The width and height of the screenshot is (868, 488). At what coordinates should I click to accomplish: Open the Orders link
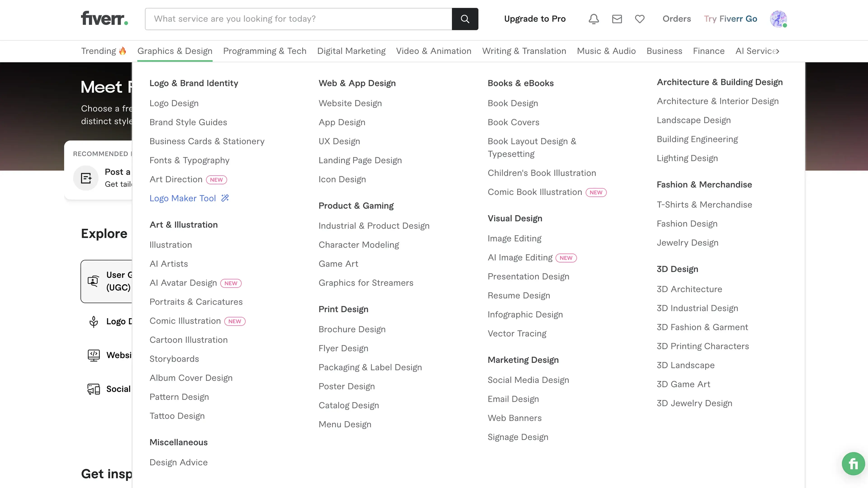676,19
